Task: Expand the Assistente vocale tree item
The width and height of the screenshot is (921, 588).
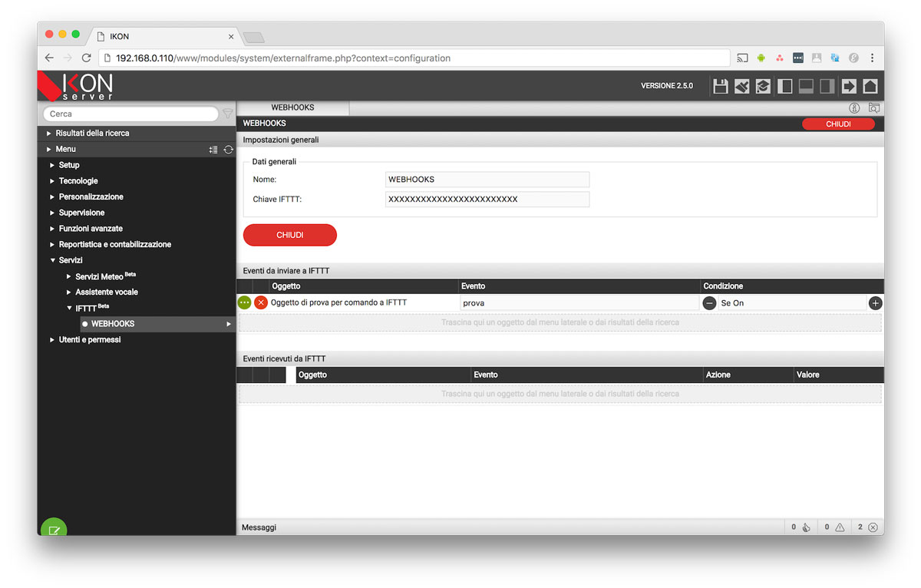Action: tap(68, 292)
